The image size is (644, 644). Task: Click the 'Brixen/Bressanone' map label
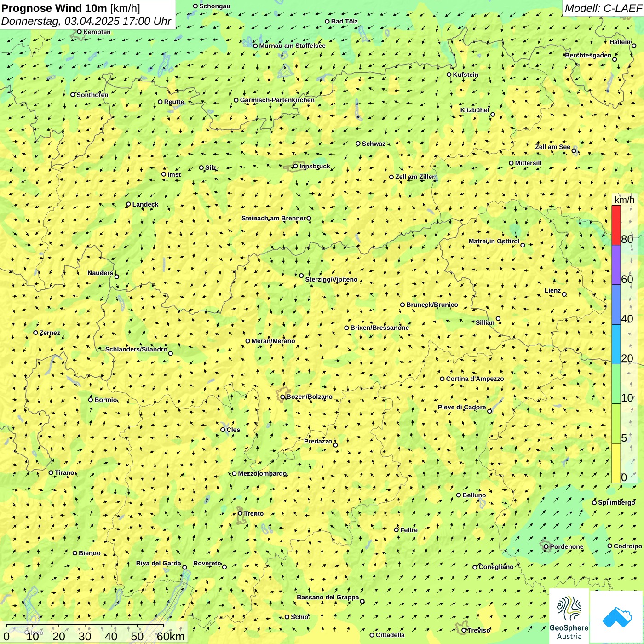(x=379, y=328)
